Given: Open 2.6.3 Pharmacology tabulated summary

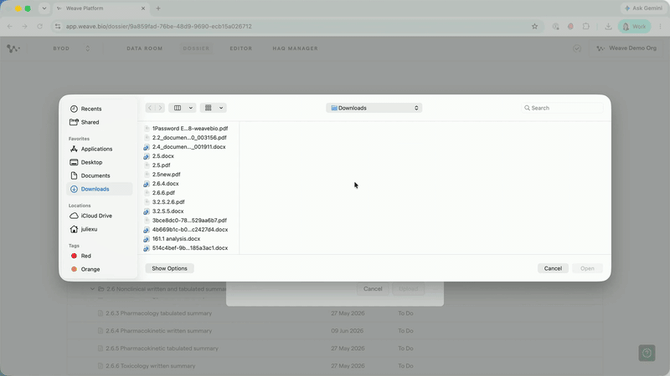Looking at the screenshot, I should pos(159,313).
